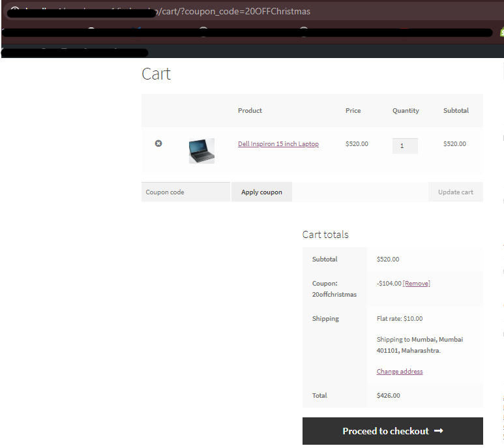Click into the Coupon code field

186,192
